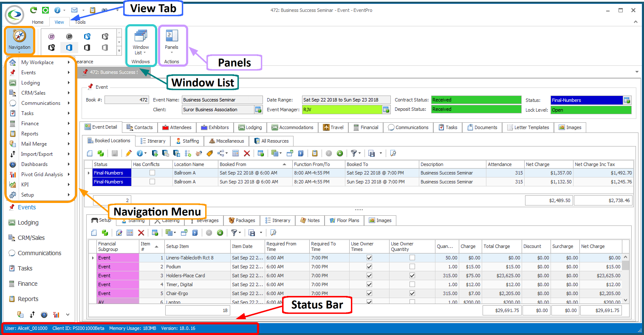Image resolution: width=644 pixels, height=335 pixels.
Task: Select the blue Office theme icon in appearance gallery
Action: 69,48
